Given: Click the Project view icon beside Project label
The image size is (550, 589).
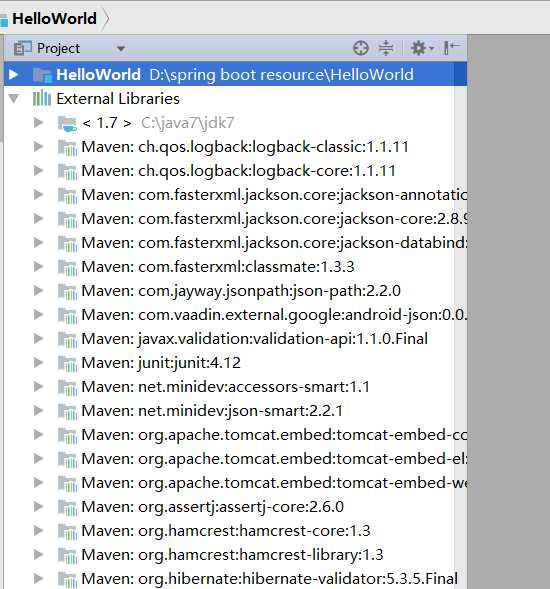Looking at the screenshot, I should pos(22,48).
